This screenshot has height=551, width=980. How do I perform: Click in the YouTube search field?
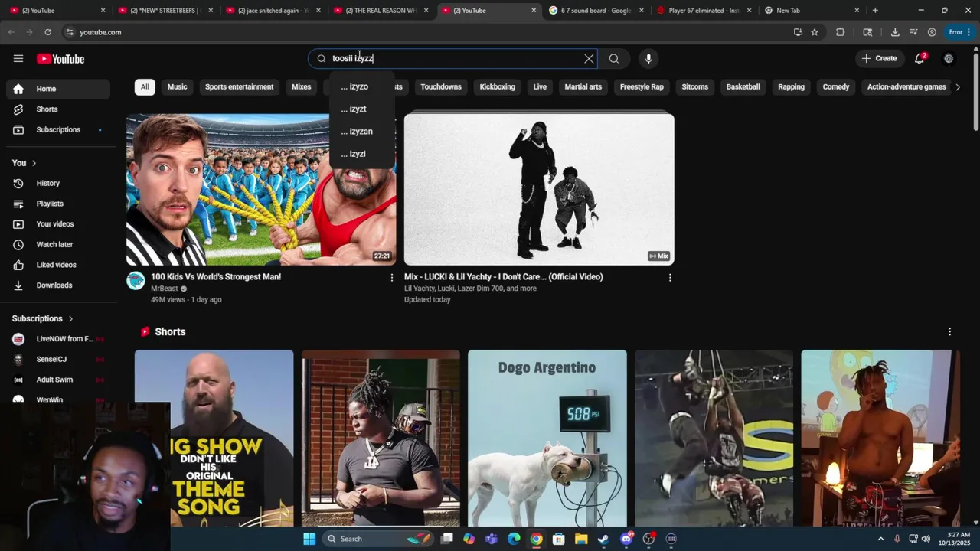tap(452, 59)
